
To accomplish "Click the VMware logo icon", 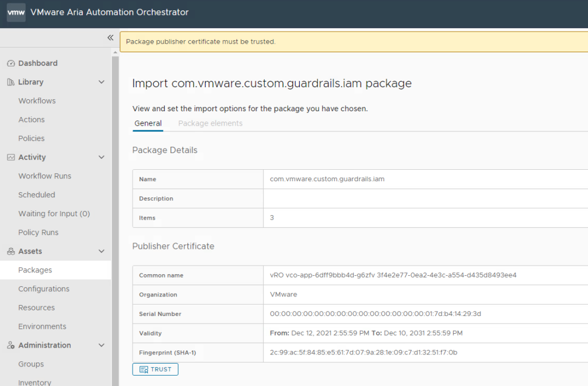I will click(16, 12).
